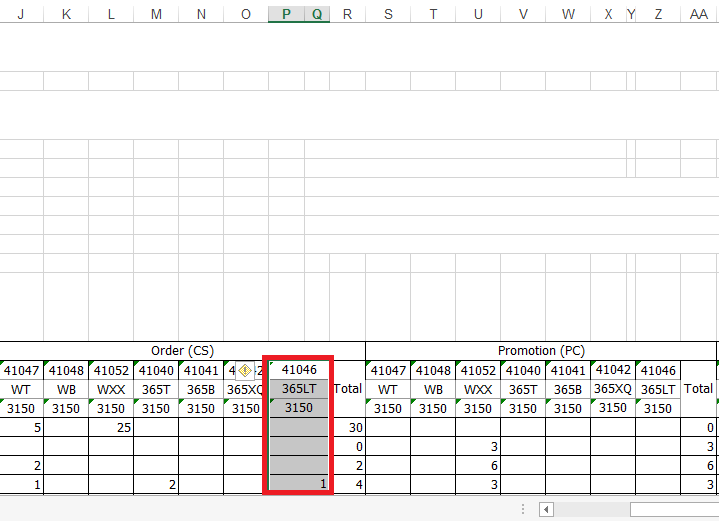Select column X header
This screenshot has width=719, height=521.
point(608,14)
